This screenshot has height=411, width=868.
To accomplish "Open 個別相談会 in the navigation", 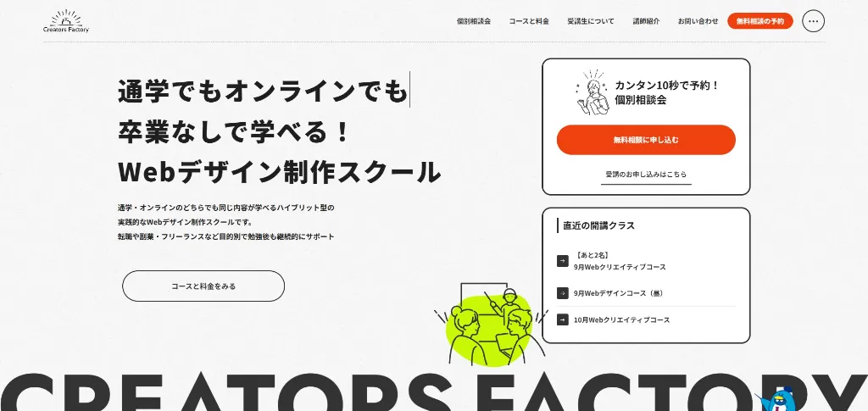I will click(x=474, y=21).
